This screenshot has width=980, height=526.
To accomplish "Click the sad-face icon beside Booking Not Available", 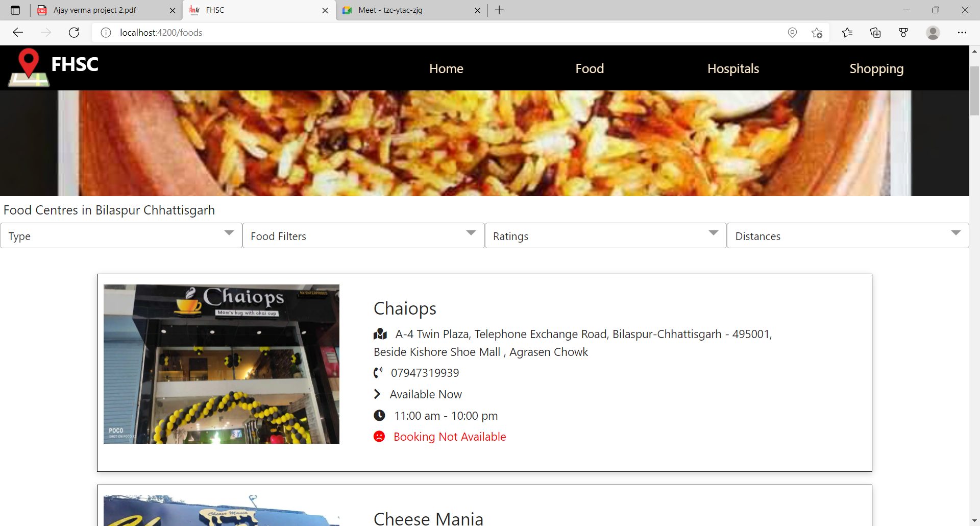I will [379, 436].
